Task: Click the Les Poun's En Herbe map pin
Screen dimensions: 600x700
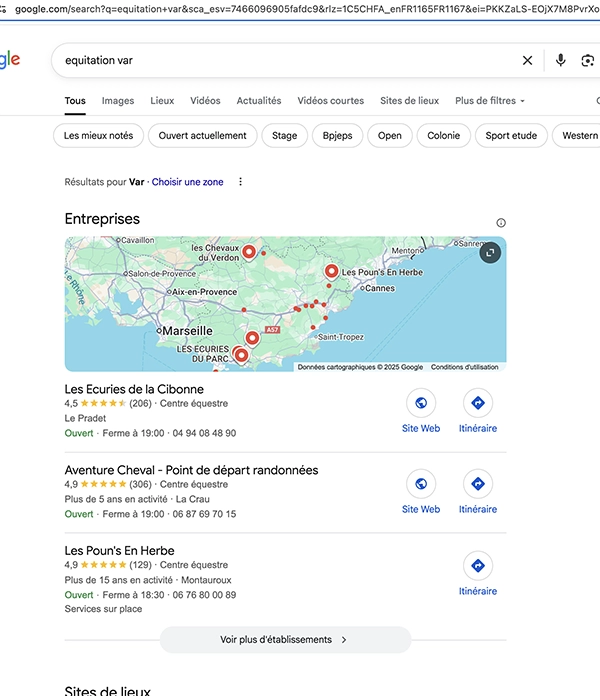Action: [331, 271]
